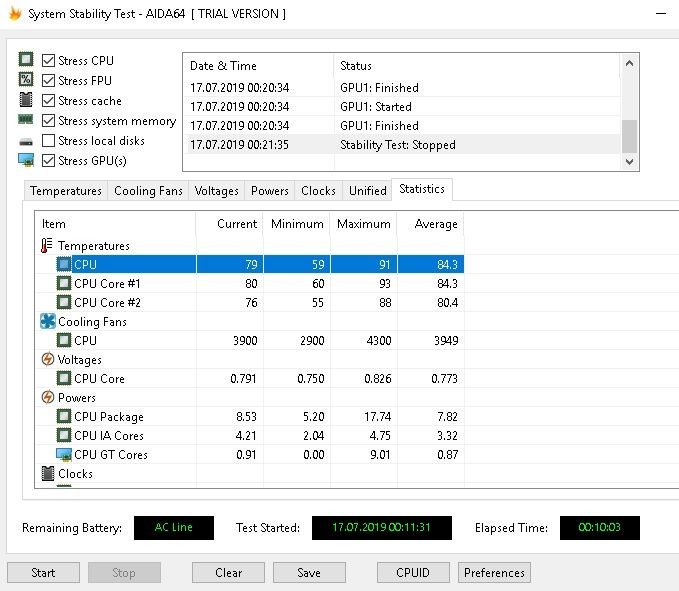Select the CPU IA Cores row
The height and width of the screenshot is (591, 679).
pyautogui.click(x=250, y=435)
